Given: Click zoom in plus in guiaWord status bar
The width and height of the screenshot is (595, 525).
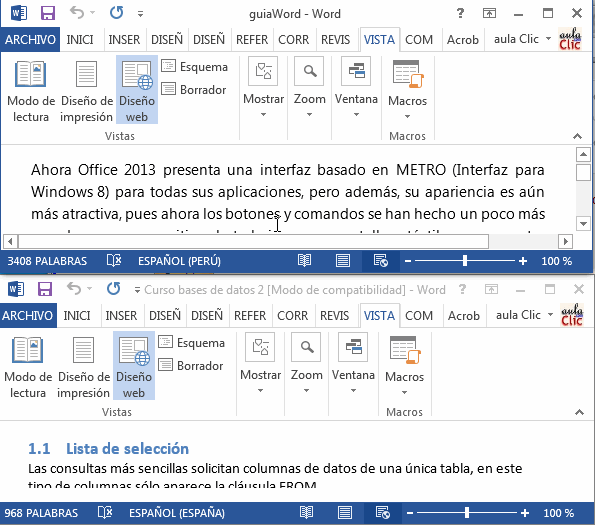Looking at the screenshot, I should pyautogui.click(x=523, y=261).
